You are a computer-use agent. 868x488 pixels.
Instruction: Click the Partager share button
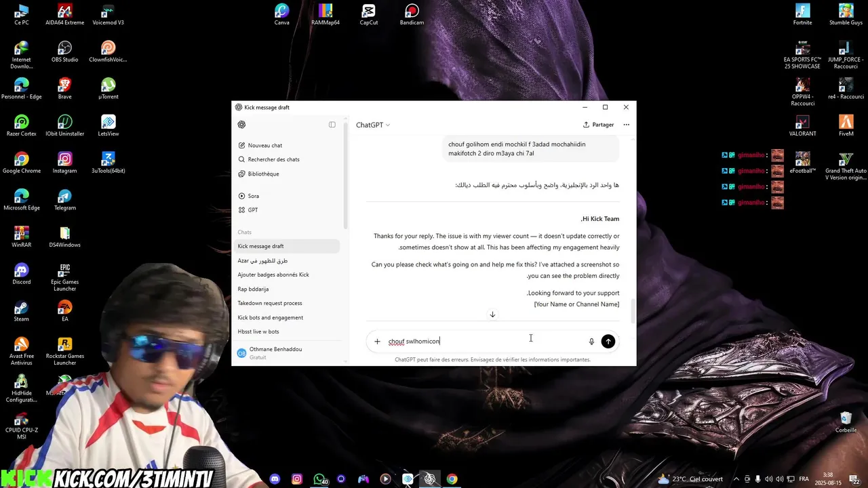pos(599,125)
